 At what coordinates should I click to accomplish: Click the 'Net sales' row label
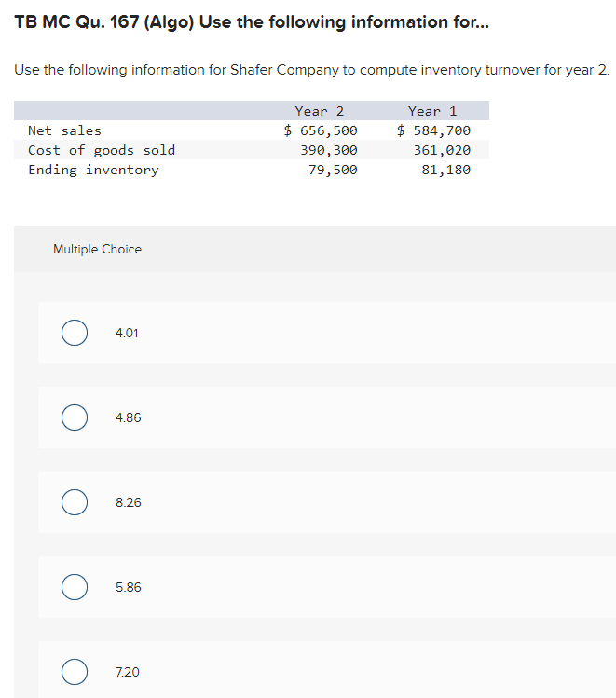(x=64, y=130)
